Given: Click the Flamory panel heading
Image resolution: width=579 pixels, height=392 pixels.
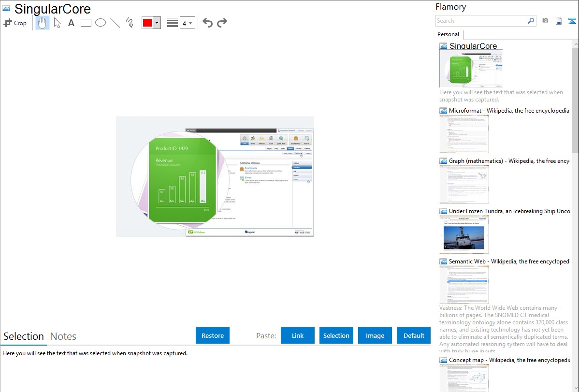Looking at the screenshot, I should [450, 7].
